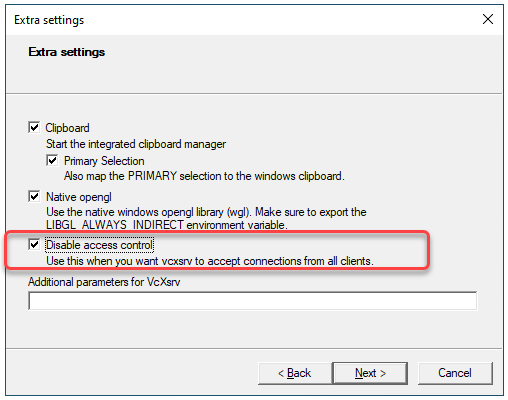Click the 'Also map the PRIMARY selection' description
This screenshot has width=508, height=400.
click(204, 176)
